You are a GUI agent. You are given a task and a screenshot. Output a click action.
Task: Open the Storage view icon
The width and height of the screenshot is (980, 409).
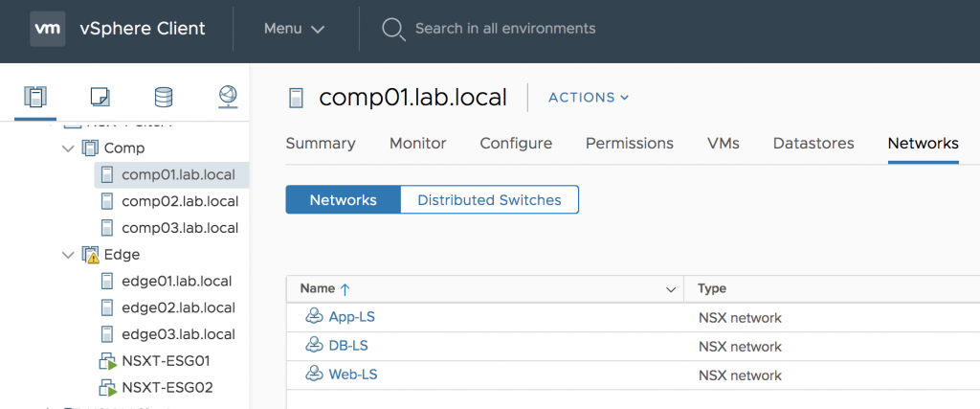[x=164, y=97]
